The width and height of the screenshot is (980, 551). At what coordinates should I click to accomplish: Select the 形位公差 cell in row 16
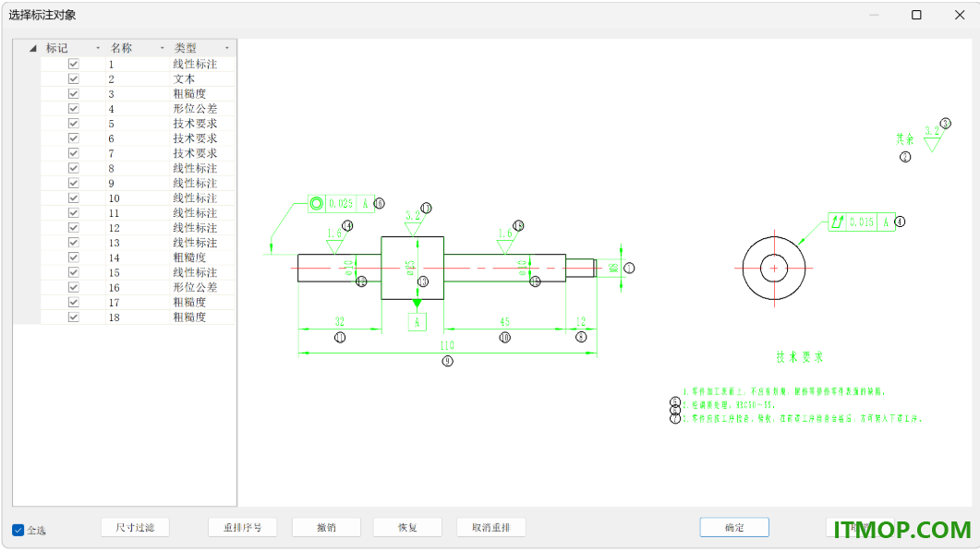coord(202,287)
